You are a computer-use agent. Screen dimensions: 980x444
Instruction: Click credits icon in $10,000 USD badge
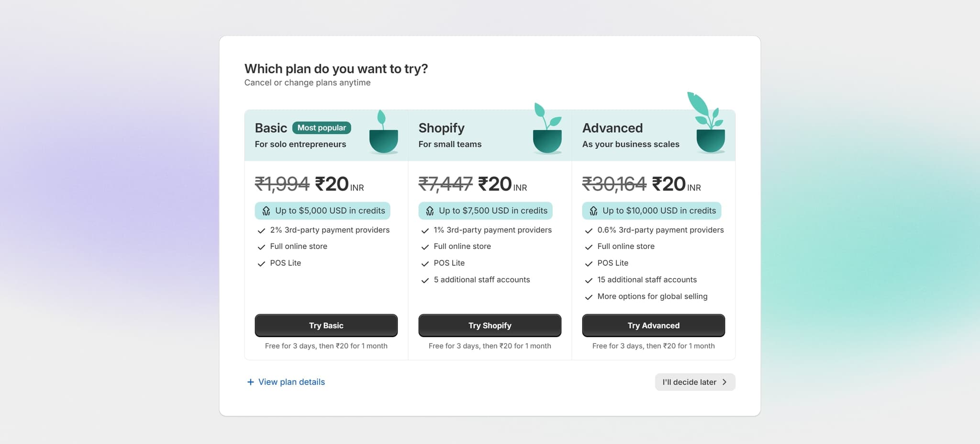593,211
